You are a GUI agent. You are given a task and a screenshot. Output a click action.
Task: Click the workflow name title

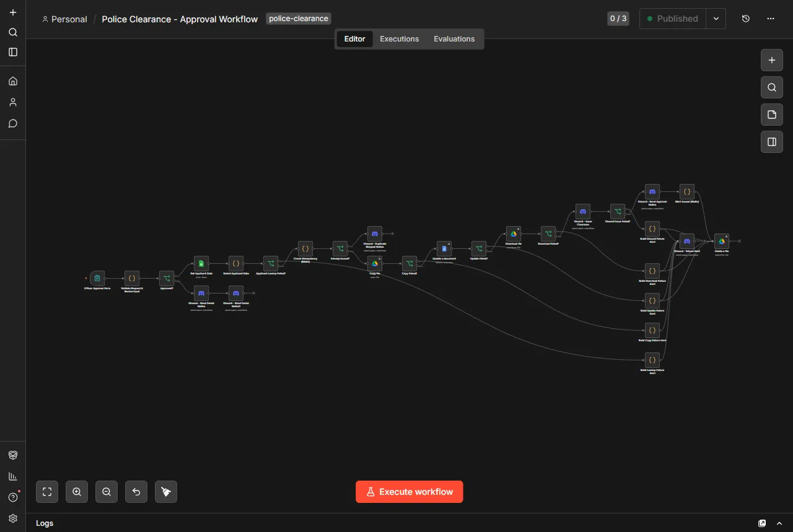point(180,19)
